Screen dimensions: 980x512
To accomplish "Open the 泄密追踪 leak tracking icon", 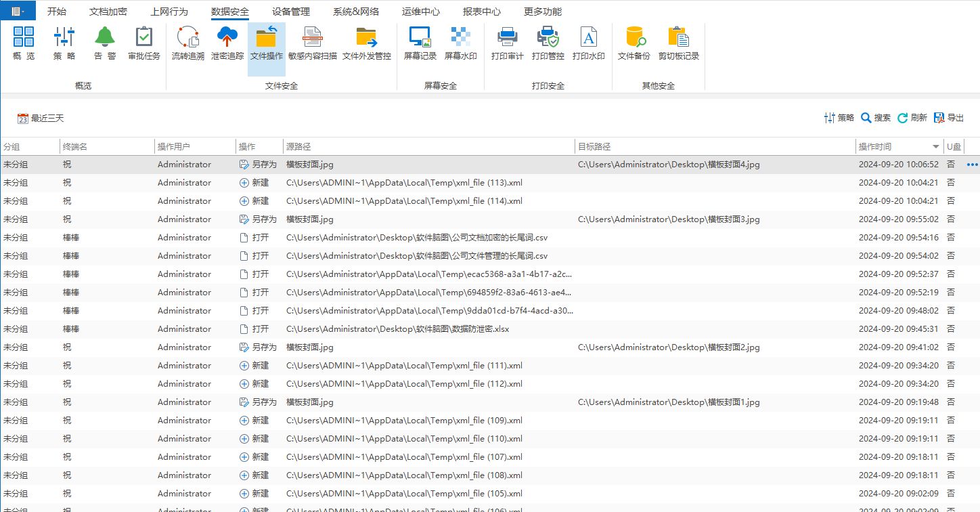I will [x=227, y=44].
